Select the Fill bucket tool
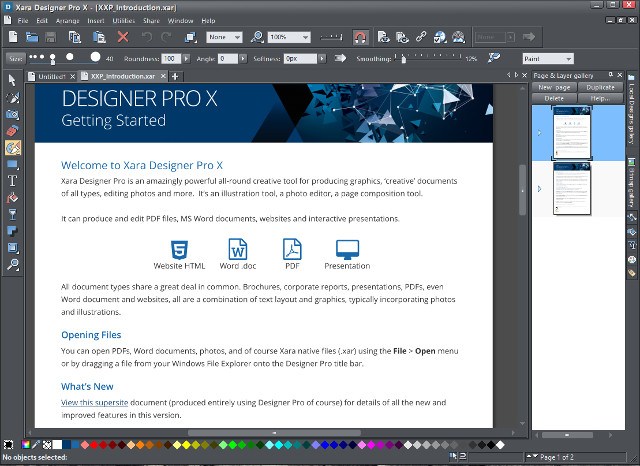 (x=13, y=198)
